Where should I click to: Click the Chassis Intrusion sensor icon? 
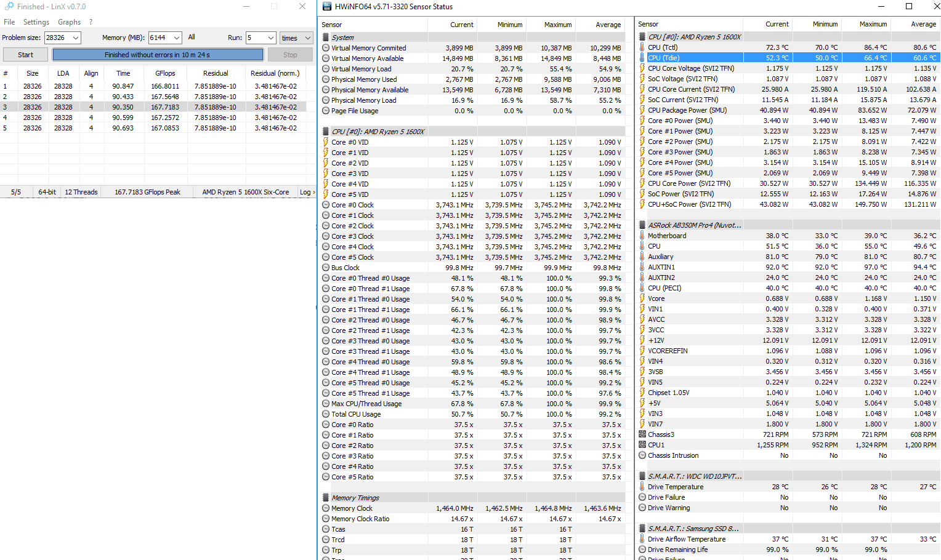pyautogui.click(x=642, y=455)
